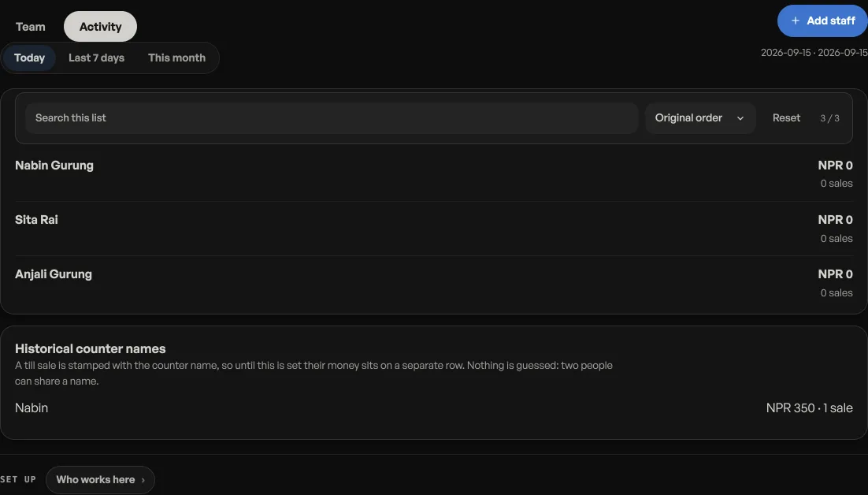
Task: Select the Activity tab
Action: coord(100,27)
